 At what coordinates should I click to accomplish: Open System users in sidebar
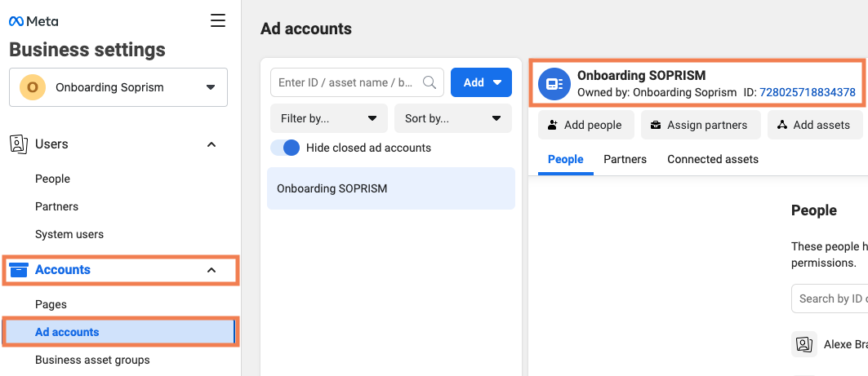[x=69, y=234]
